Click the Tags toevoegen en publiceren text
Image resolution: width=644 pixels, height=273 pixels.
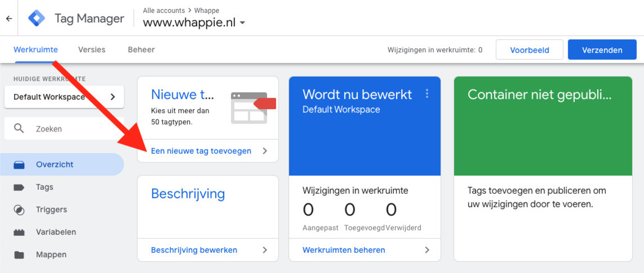tap(537, 198)
